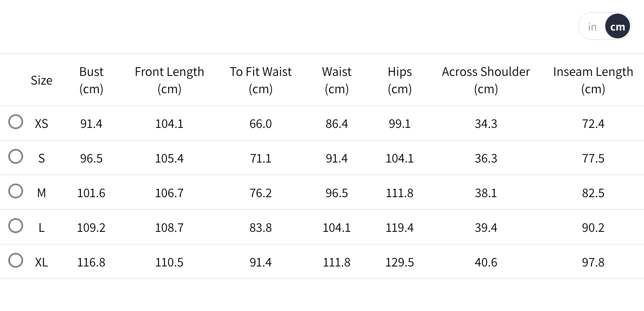Select the XL size radio button
Screen dimensions: 644x311
pyautogui.click(x=16, y=261)
